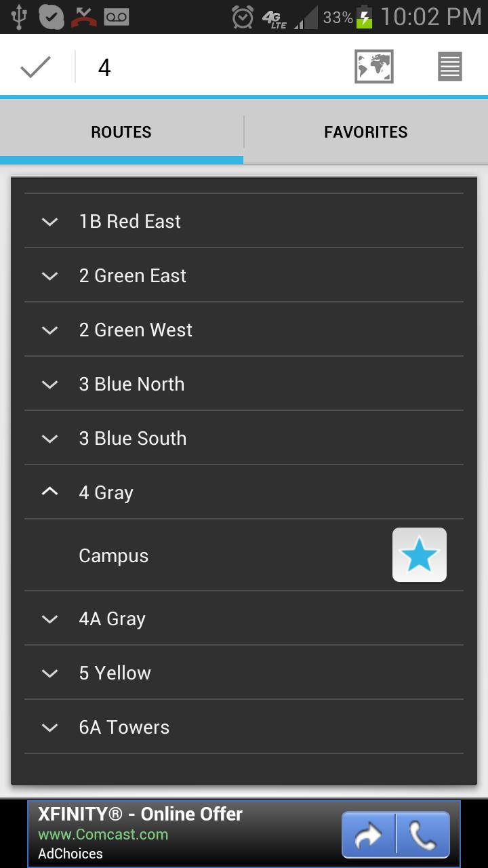
Task: Tap the AdChoices label
Action: click(x=70, y=854)
